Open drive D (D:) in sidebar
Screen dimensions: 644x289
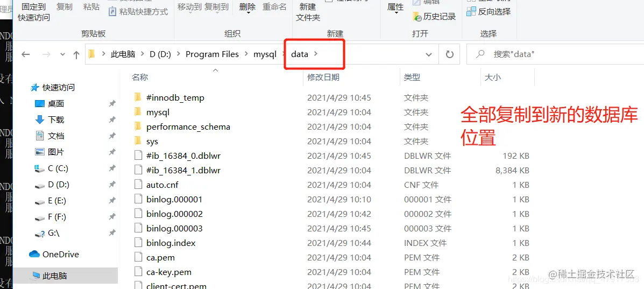point(51,185)
